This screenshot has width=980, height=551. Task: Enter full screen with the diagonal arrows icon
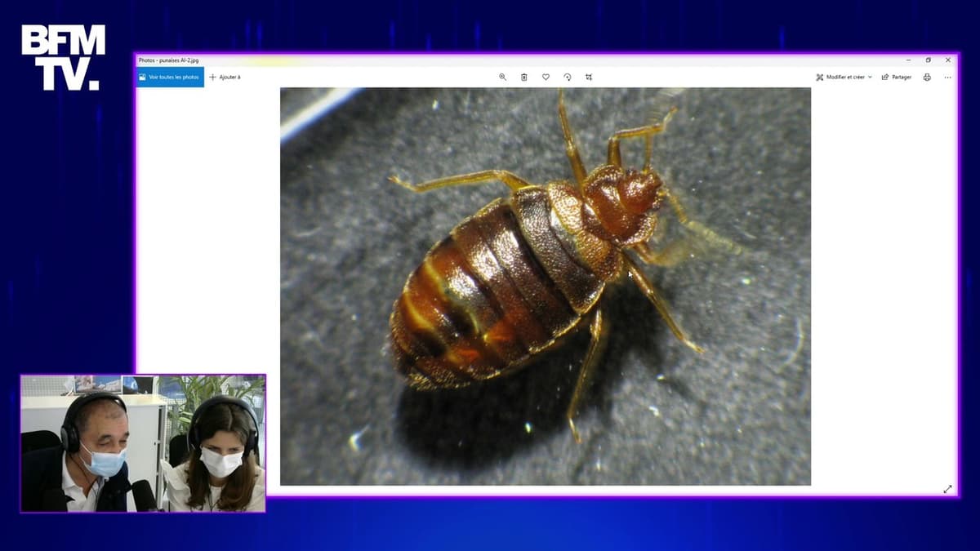[947, 489]
